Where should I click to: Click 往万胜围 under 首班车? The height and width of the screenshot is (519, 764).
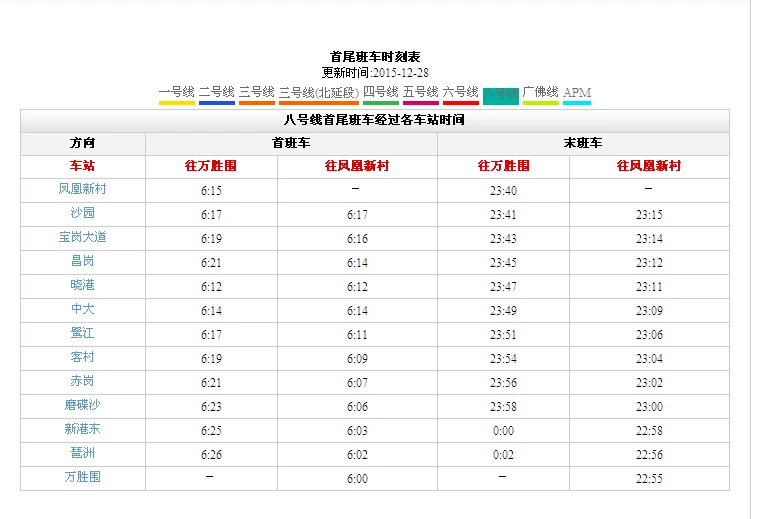(x=211, y=166)
